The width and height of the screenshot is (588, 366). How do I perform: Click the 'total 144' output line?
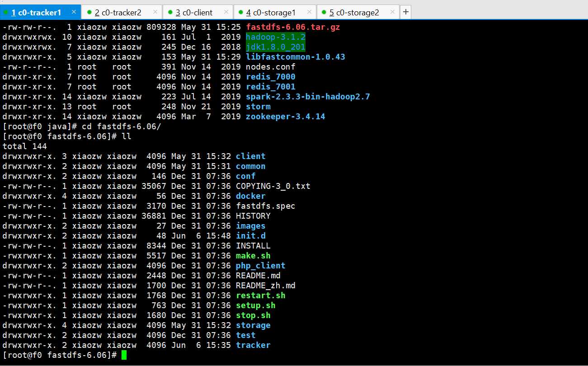[25, 146]
